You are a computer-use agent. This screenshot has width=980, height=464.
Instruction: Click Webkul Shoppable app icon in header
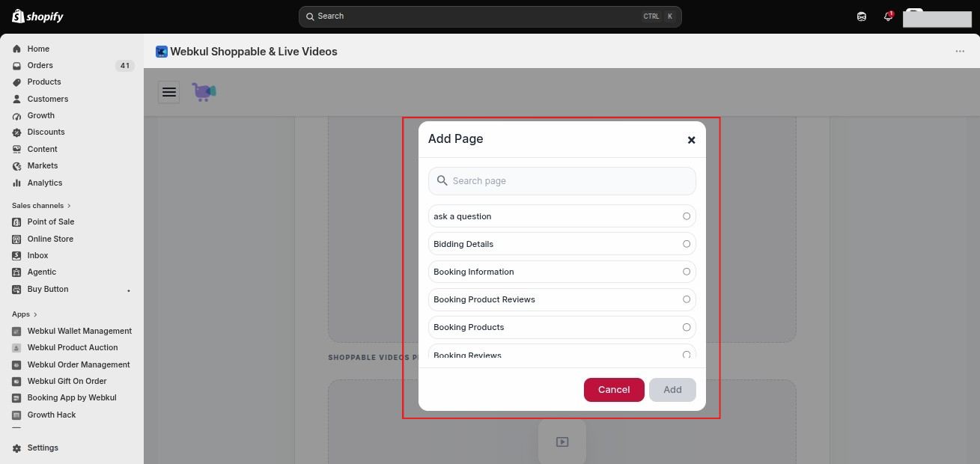162,52
